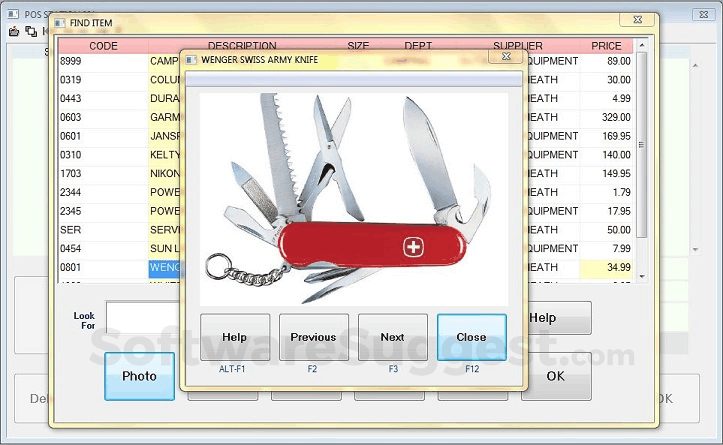723x445 pixels.
Task: Click the DESCRIPTION column header
Action: [242, 46]
